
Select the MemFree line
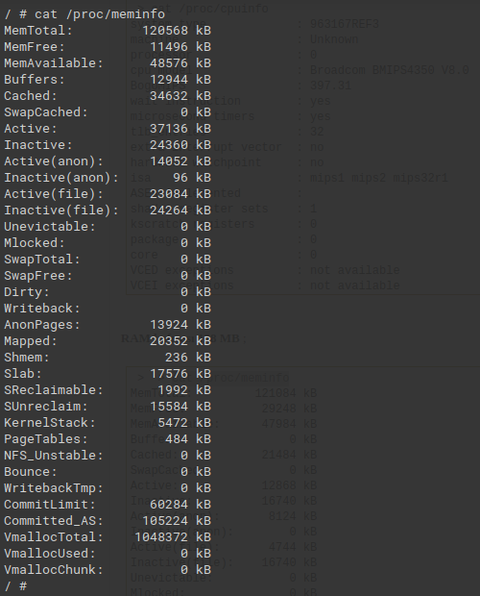pos(108,47)
